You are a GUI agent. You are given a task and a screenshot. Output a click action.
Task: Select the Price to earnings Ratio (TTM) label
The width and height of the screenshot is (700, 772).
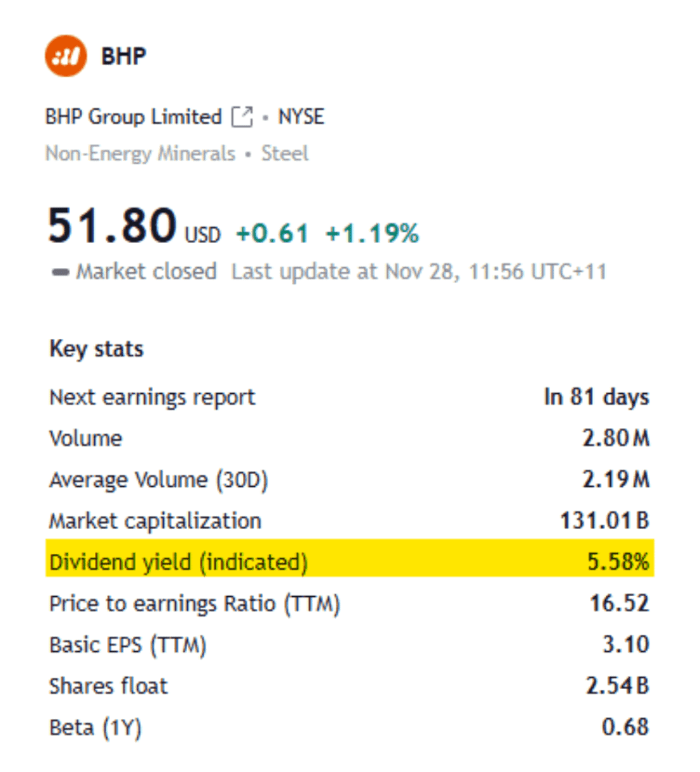pyautogui.click(x=195, y=604)
